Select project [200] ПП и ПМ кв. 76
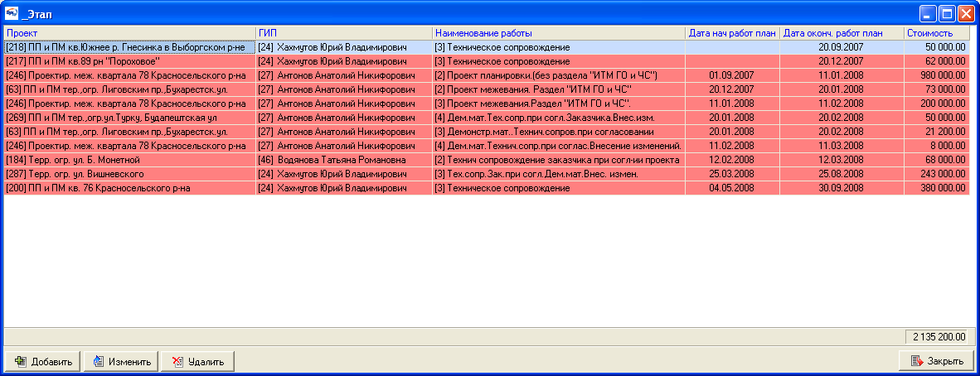 tap(129, 188)
